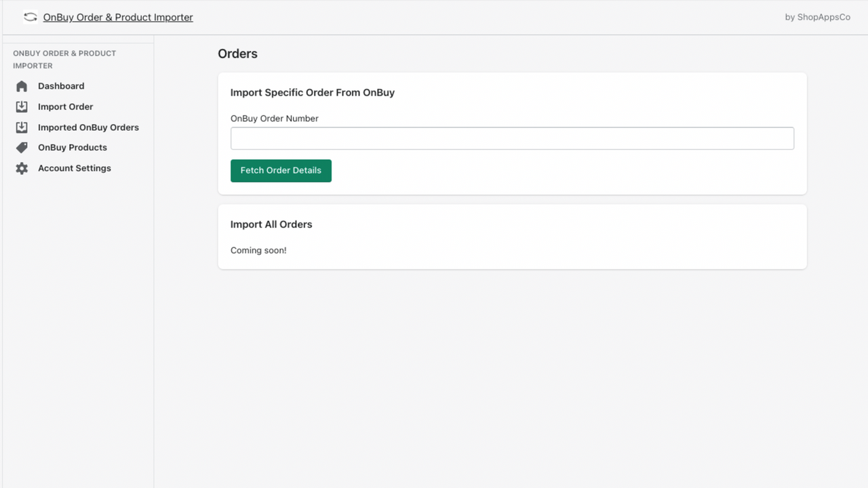Click the OnBuy Importer sync logo icon
Viewport: 868px width, 488px height.
tap(30, 17)
